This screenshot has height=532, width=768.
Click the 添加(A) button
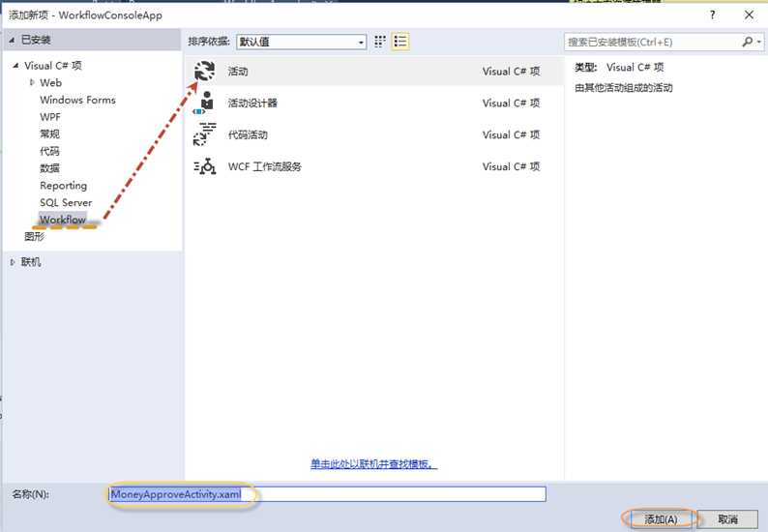point(661,519)
